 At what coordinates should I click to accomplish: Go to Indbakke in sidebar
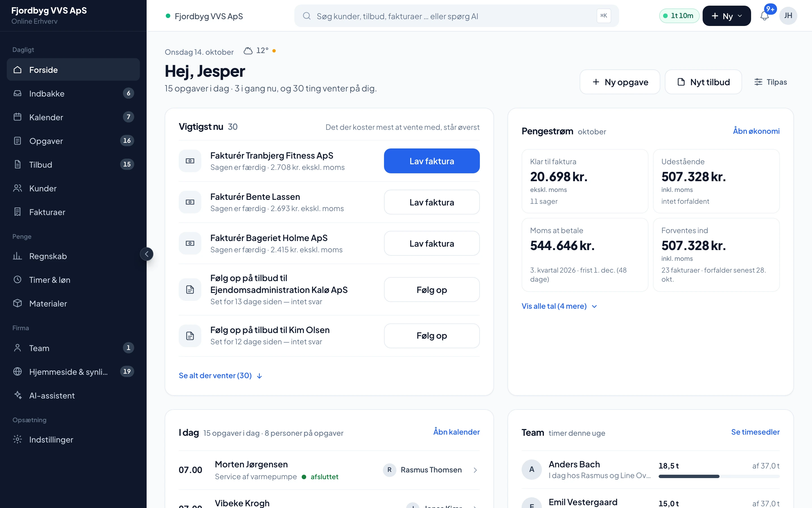click(73, 93)
